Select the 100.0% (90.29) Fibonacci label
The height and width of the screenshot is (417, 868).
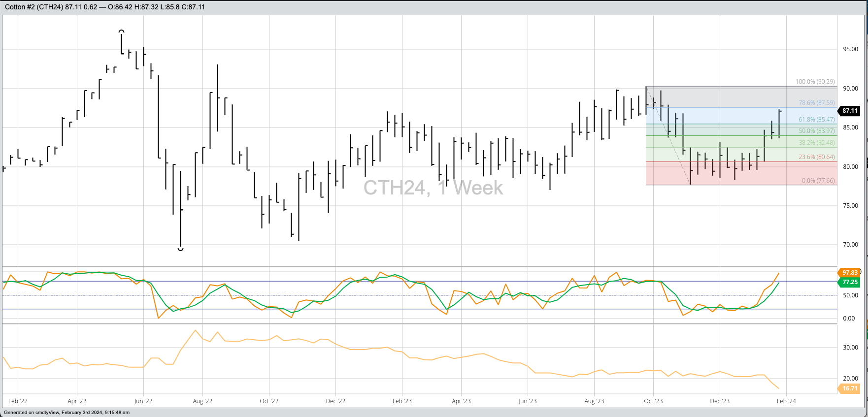[815, 82]
